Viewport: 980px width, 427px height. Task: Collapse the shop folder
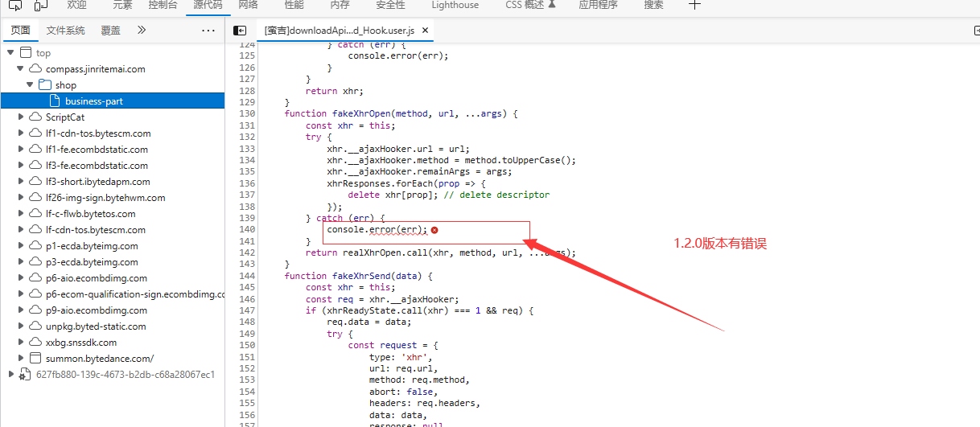tap(31, 85)
